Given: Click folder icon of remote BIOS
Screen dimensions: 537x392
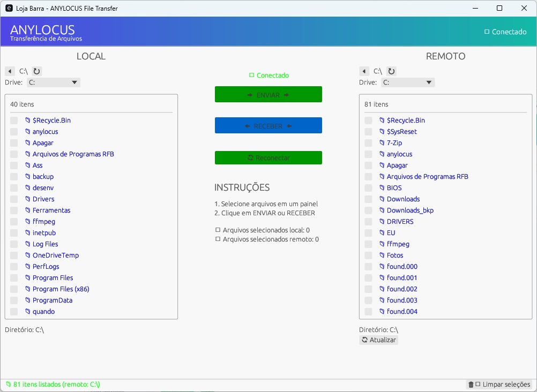Looking at the screenshot, I should [382, 187].
